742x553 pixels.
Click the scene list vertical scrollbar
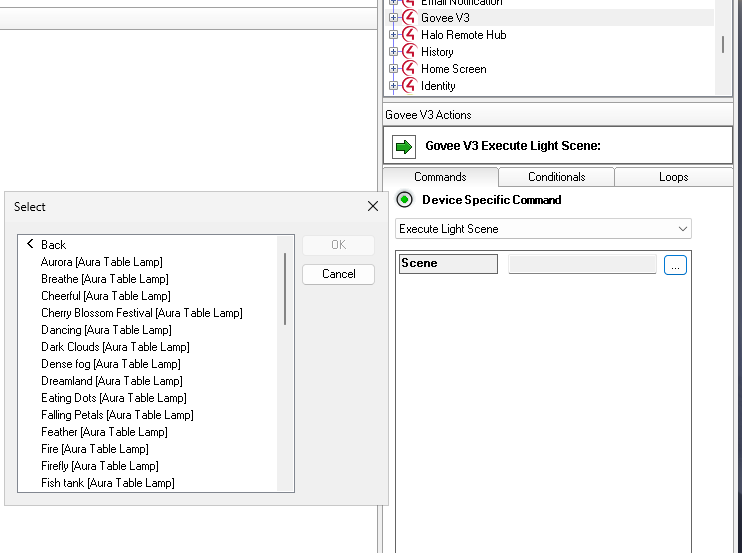(x=286, y=290)
